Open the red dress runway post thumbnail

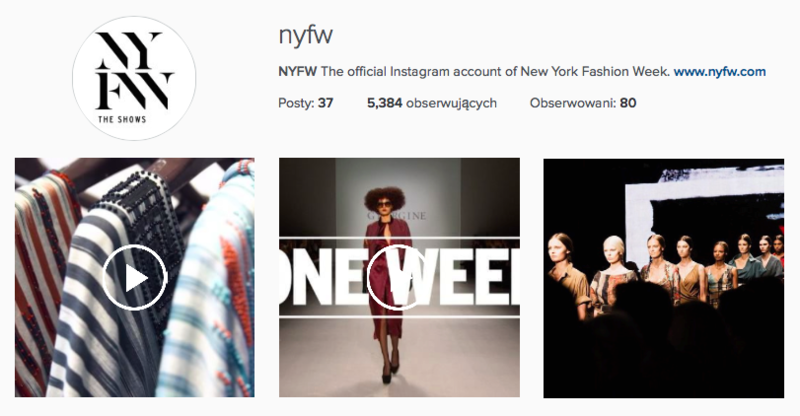click(399, 277)
